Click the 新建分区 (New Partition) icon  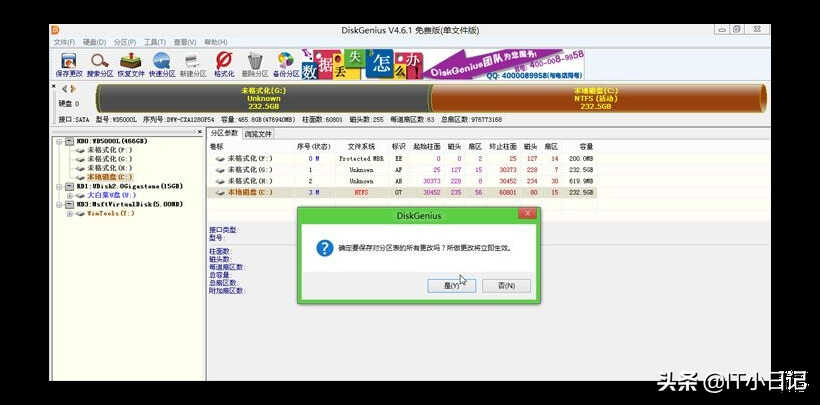[193, 64]
